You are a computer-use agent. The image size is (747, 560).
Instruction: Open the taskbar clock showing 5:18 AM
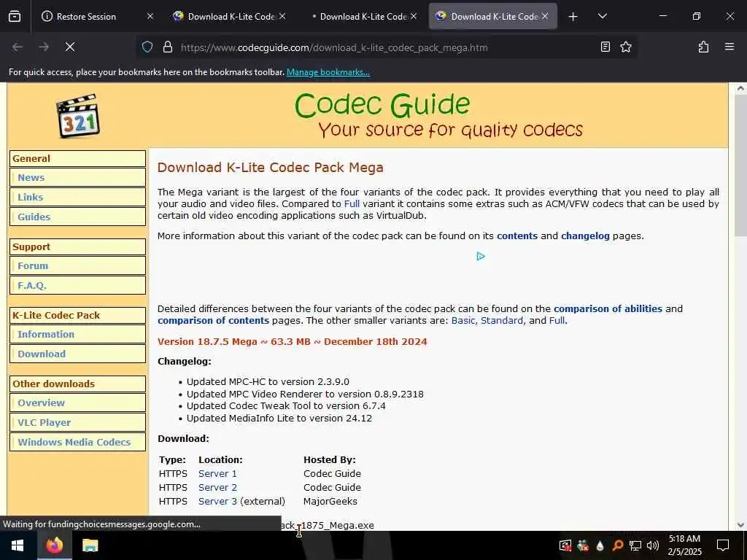click(684, 545)
